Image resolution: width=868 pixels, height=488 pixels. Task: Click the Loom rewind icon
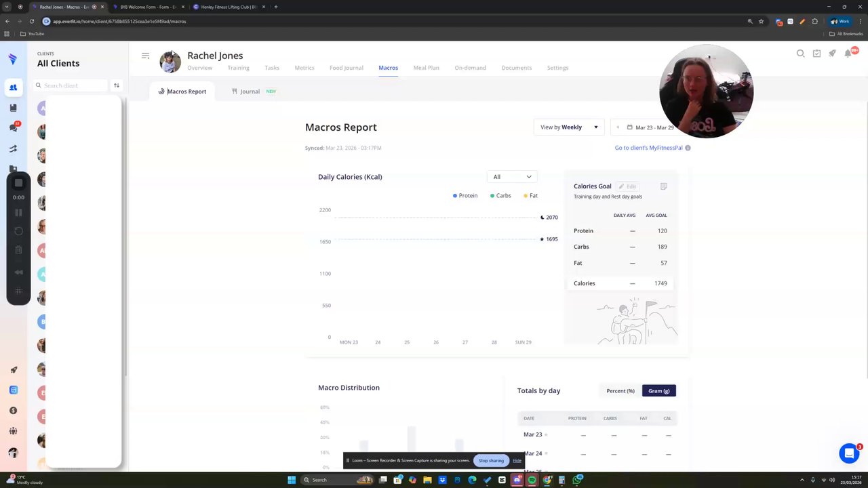[x=18, y=272]
